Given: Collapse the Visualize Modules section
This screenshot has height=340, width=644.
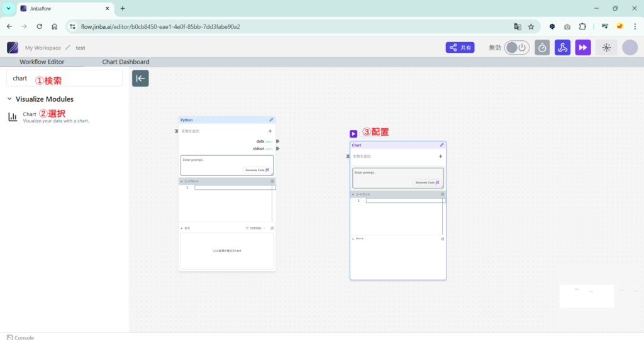Looking at the screenshot, I should pos(10,99).
